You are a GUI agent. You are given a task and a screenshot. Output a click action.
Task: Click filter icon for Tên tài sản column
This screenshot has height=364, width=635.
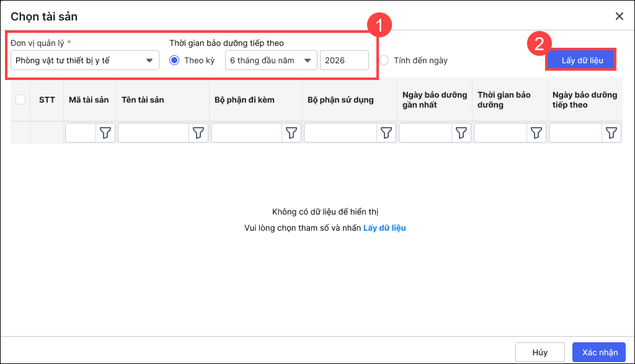point(198,133)
